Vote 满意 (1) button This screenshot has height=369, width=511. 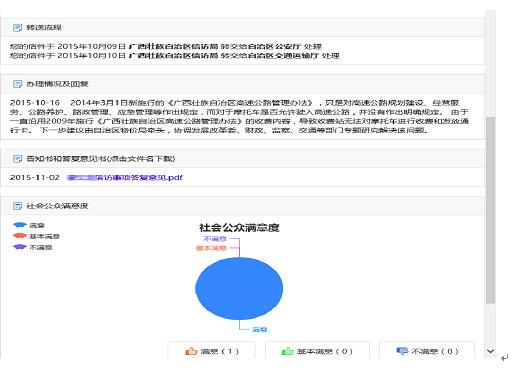pyautogui.click(x=211, y=351)
